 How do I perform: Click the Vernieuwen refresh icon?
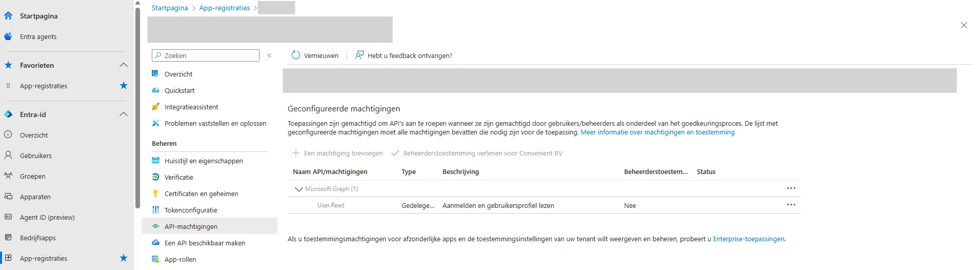296,55
